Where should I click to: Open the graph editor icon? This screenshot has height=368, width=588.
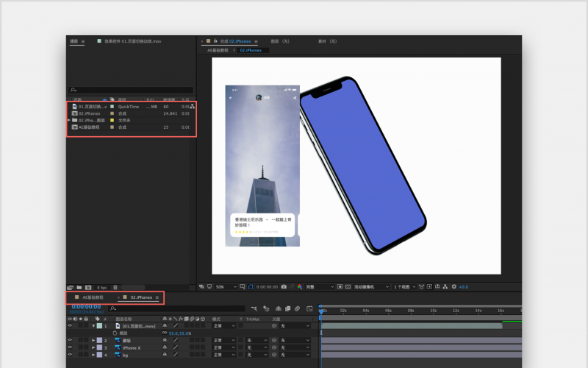coord(309,308)
